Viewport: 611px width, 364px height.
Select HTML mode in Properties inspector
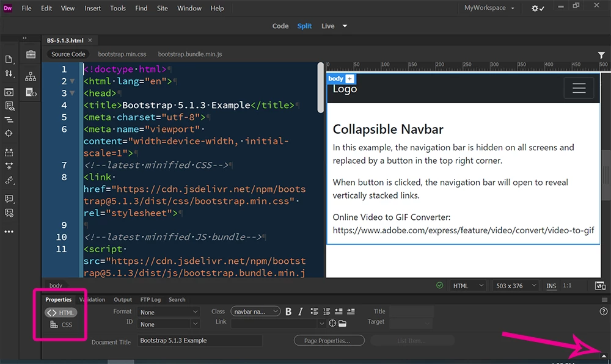pos(61,313)
